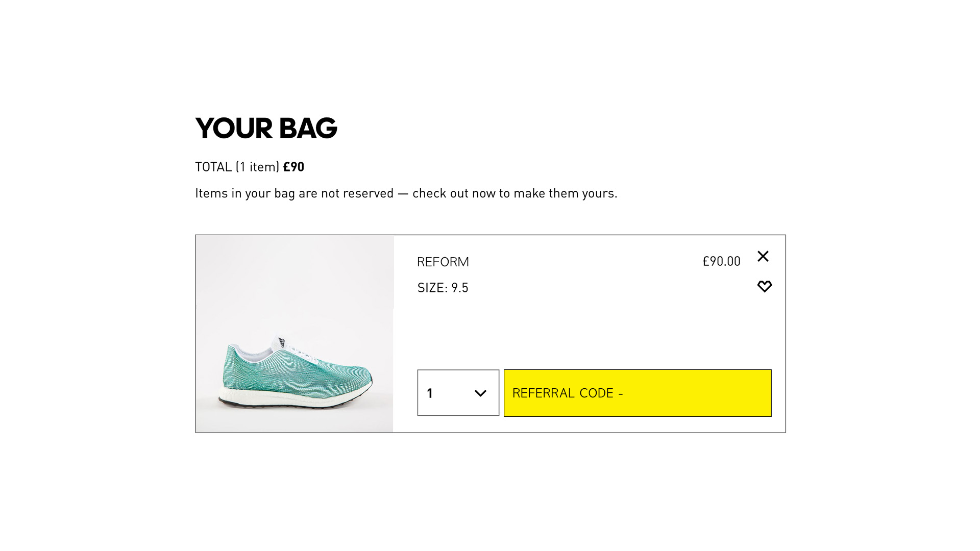Screen dimensions: 980x551
Task: Open the teal shoe product thumbnail
Action: coord(295,334)
